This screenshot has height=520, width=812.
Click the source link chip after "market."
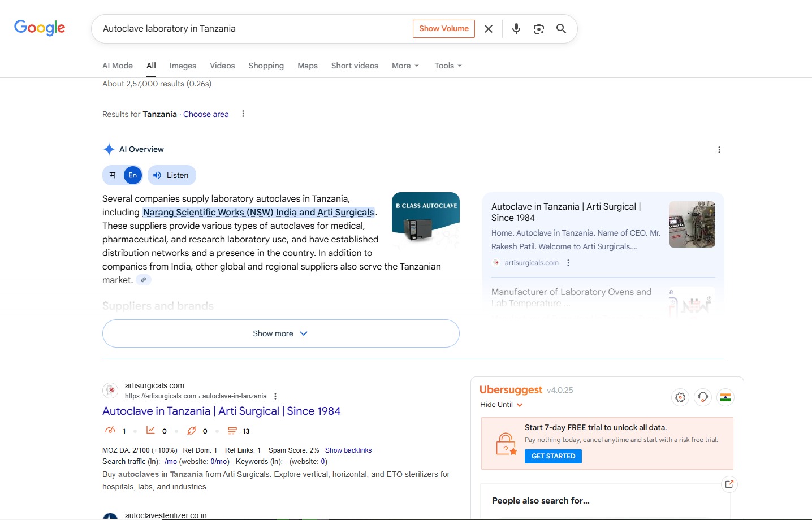pyautogui.click(x=144, y=280)
